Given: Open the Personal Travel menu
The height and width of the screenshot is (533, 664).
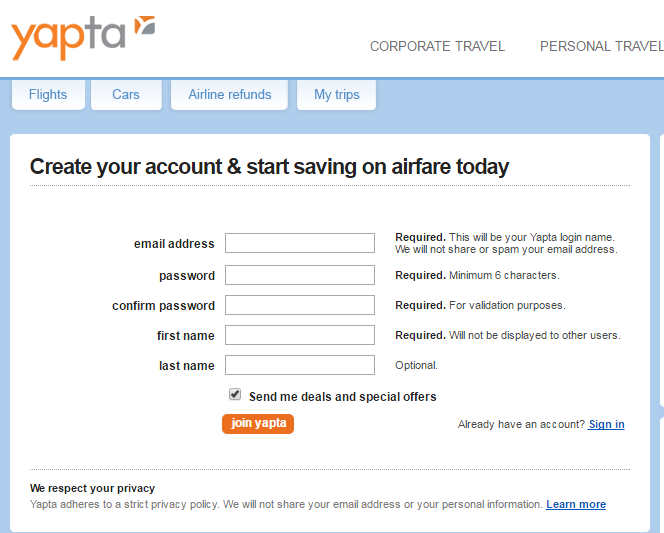Looking at the screenshot, I should (602, 46).
